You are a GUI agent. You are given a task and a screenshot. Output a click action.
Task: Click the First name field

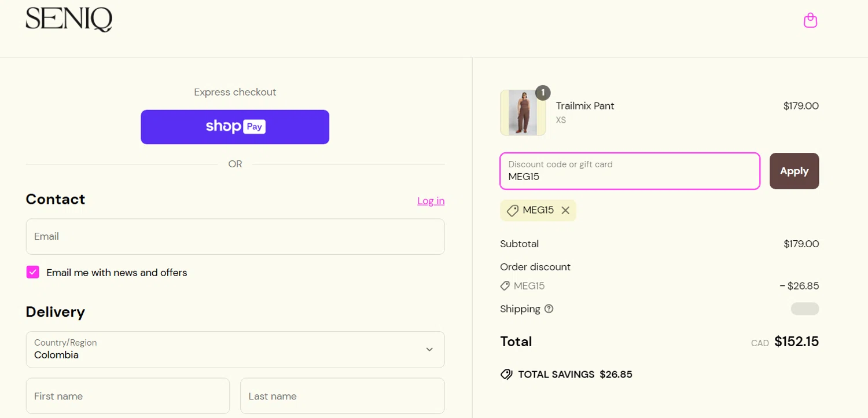click(x=128, y=396)
